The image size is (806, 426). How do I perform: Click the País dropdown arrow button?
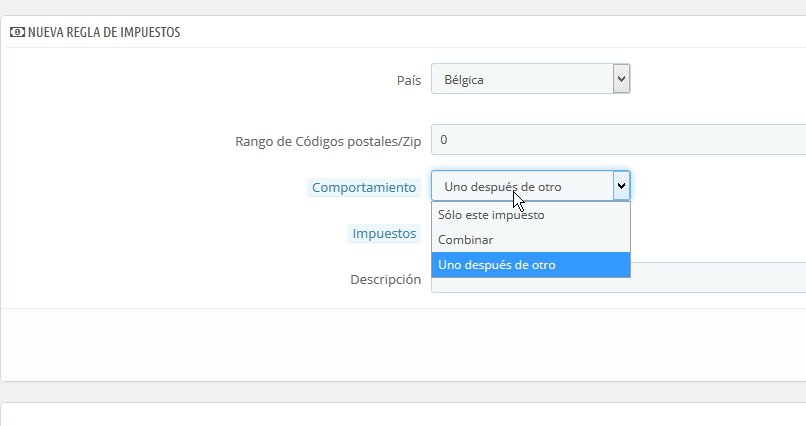[x=621, y=78]
